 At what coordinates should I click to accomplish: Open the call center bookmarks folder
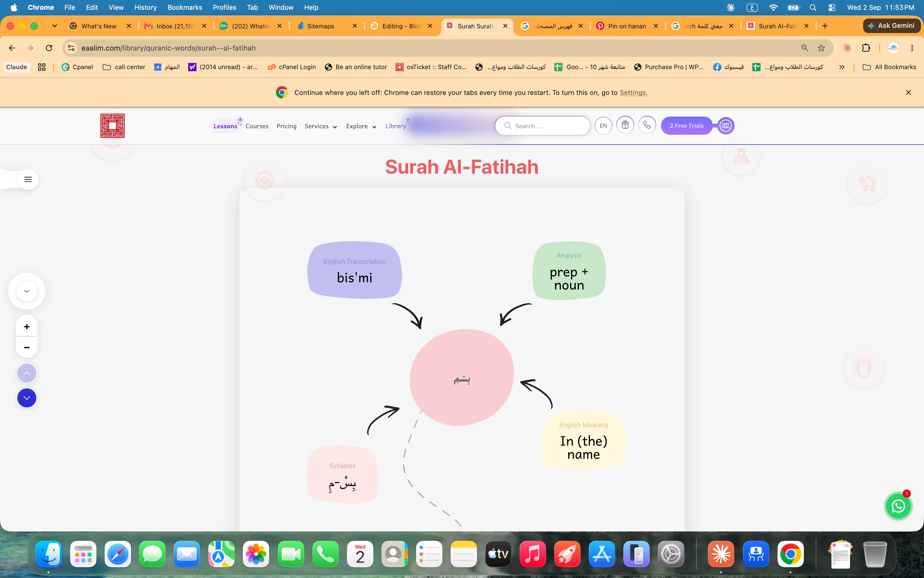click(x=124, y=67)
